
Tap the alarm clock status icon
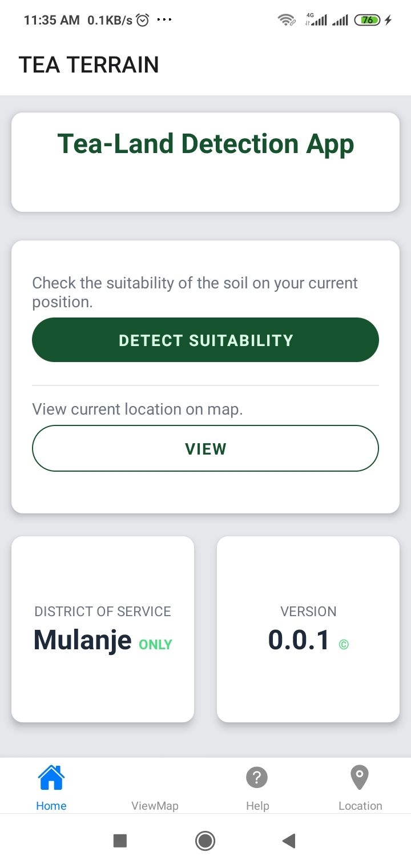pyautogui.click(x=143, y=20)
